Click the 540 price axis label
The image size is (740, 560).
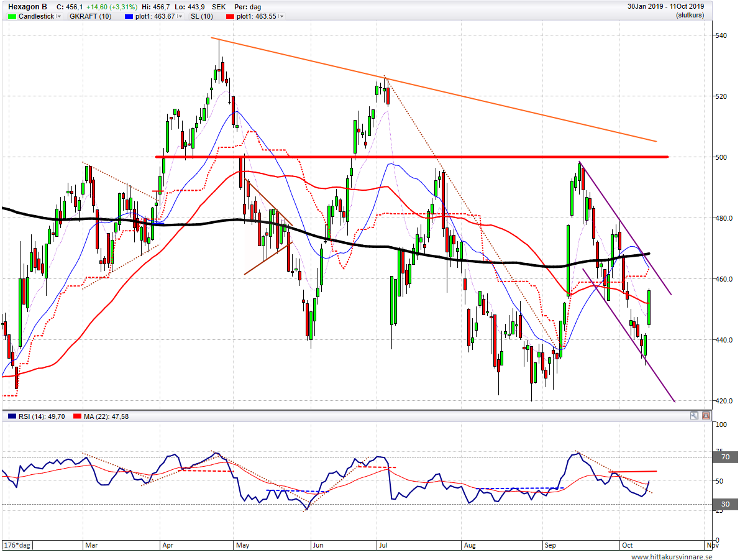click(721, 35)
